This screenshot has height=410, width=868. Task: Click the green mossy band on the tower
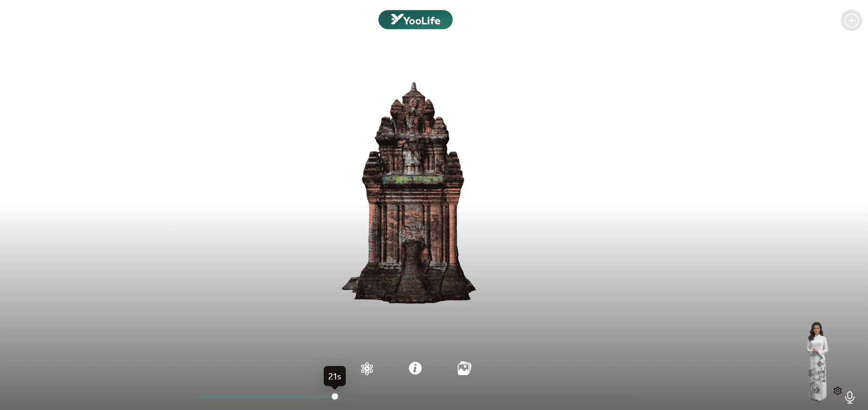click(412, 180)
